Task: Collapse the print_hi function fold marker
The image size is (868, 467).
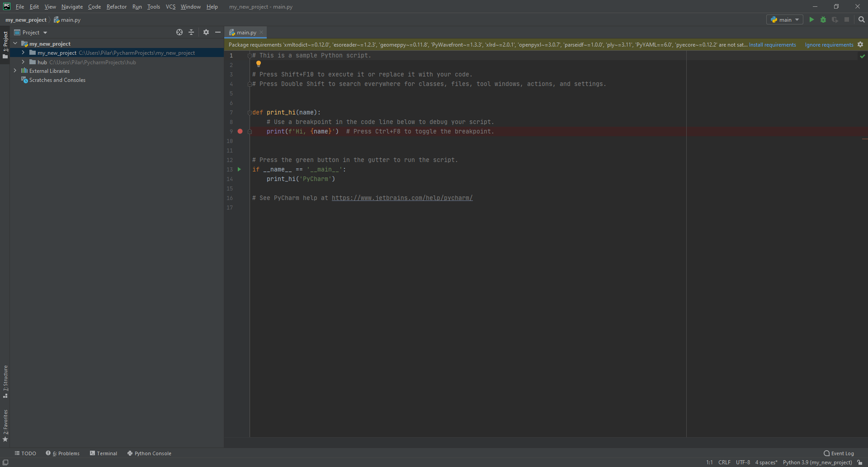Action: [x=250, y=112]
